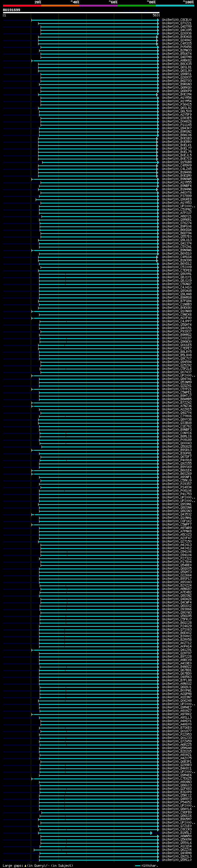The height and width of the screenshot is (868, 197).
Task: Select the UniRef100_A8WN50 label
Action: [177, 836]
